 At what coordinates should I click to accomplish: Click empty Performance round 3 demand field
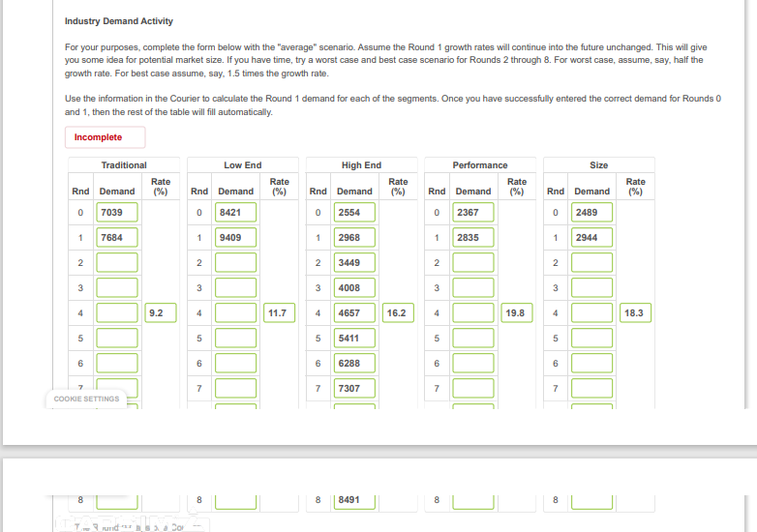[x=473, y=287]
